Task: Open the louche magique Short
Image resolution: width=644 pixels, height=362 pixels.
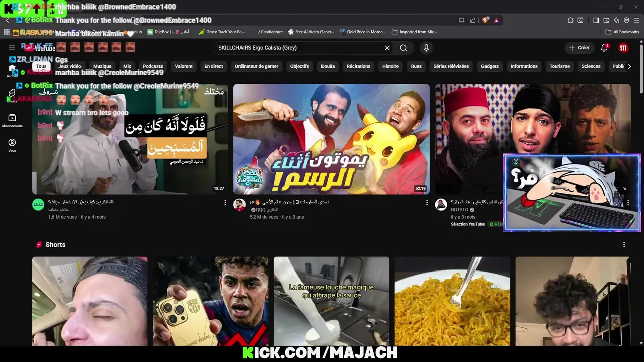Action: (332, 301)
